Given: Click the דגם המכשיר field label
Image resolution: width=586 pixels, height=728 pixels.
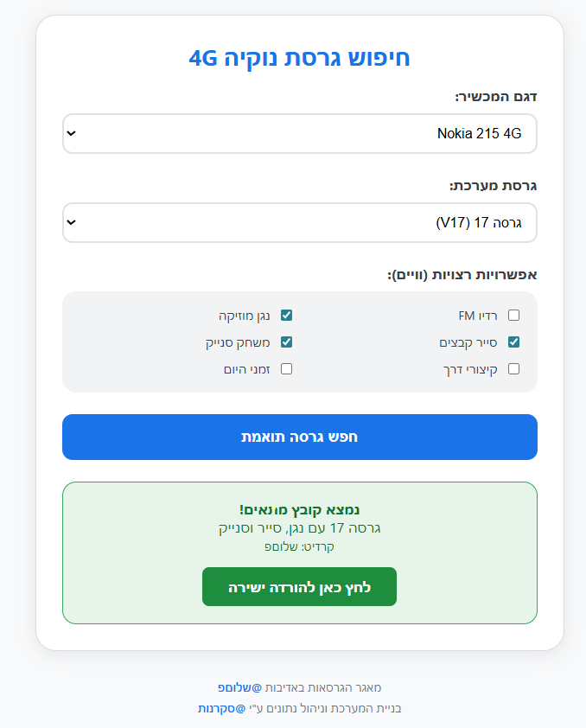Looking at the screenshot, I should coord(496,97).
